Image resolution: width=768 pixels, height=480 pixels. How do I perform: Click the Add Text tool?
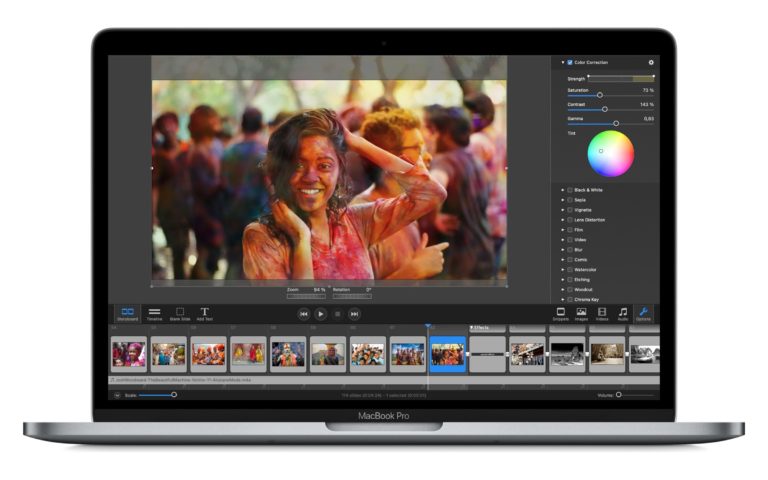pyautogui.click(x=205, y=314)
